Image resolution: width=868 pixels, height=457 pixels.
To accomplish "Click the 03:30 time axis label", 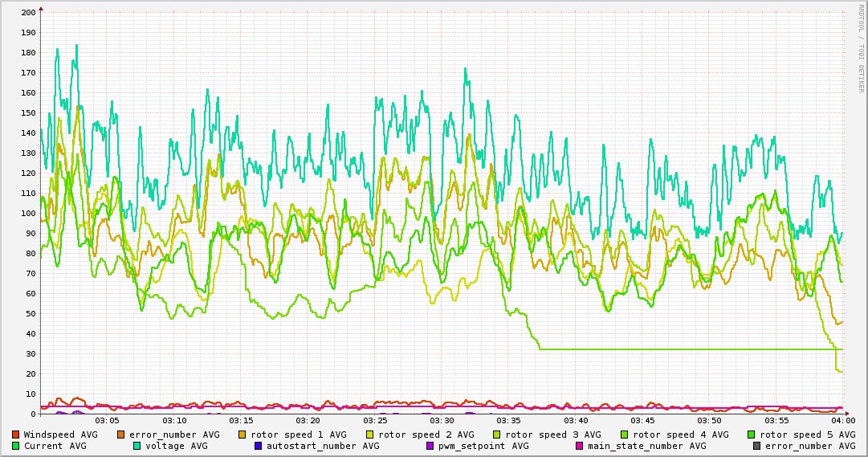I will coord(442,422).
